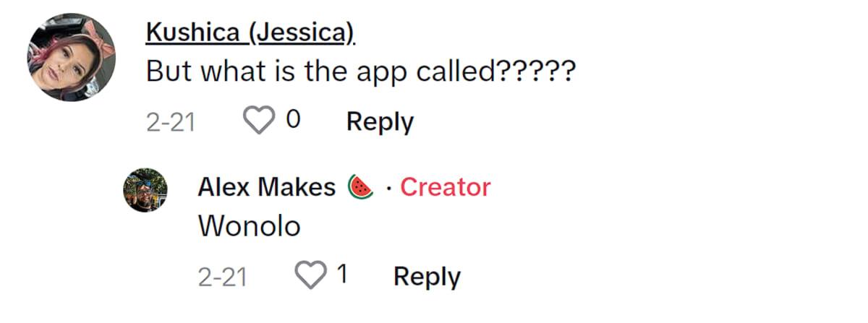This screenshot has height=323, width=868.
Task: Click the like count 1 on the Wonolo reply
Action: (x=343, y=275)
